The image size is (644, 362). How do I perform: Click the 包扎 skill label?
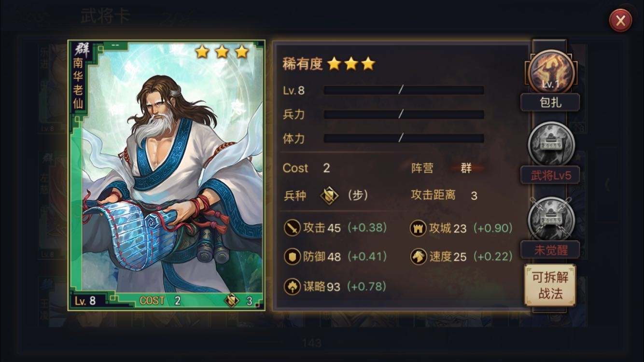coord(550,103)
